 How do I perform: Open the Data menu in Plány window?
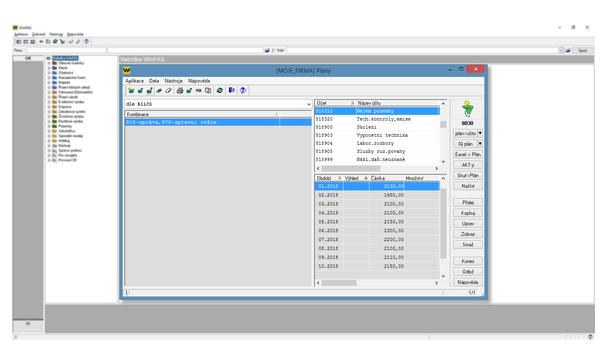pos(154,81)
